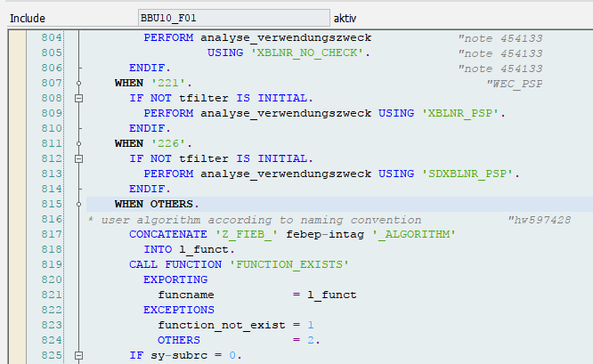The height and width of the screenshot is (364, 593).
Task: Collapse the IF block at line 808
Action: tap(78, 98)
